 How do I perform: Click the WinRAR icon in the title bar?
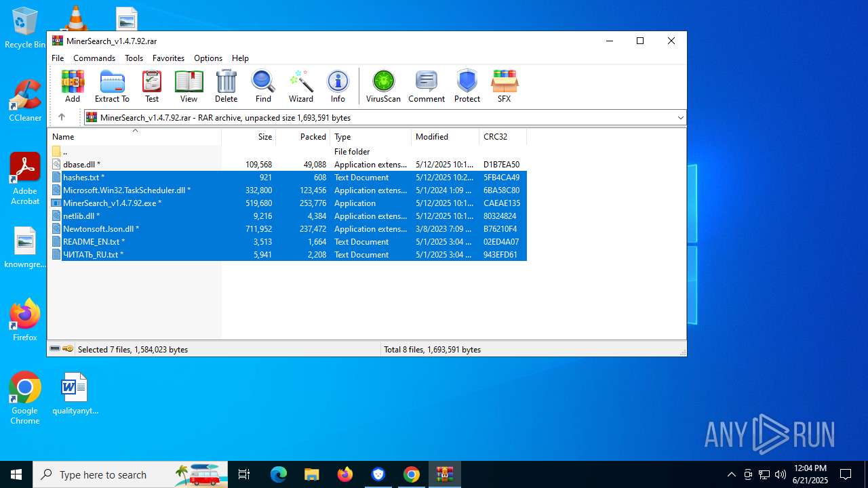[58, 41]
